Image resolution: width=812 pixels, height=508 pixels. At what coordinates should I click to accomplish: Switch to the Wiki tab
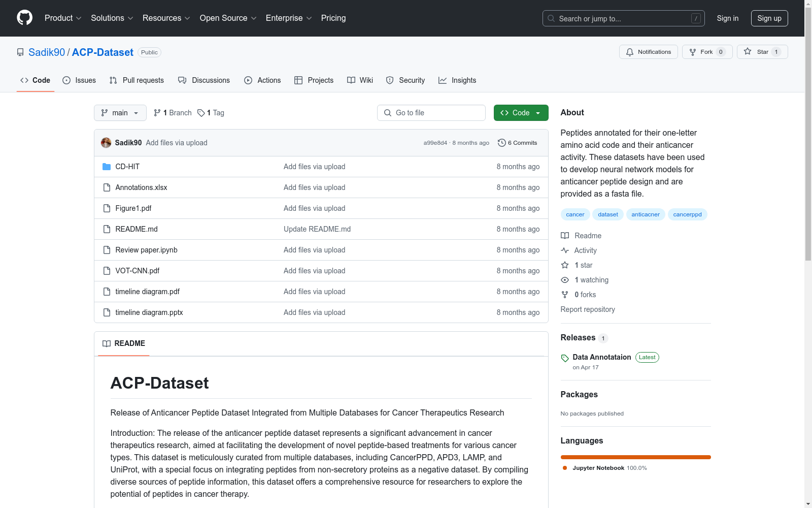pos(360,80)
